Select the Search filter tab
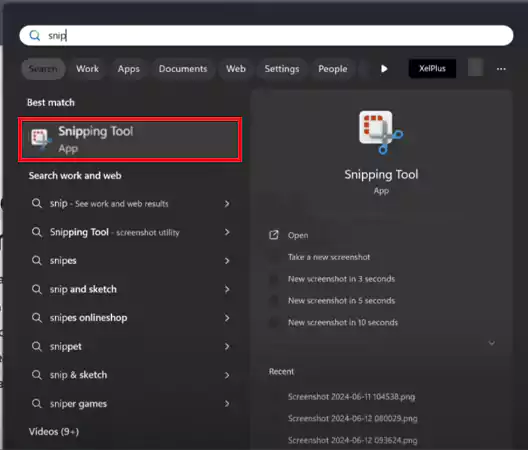This screenshot has width=528, height=450. click(x=43, y=69)
